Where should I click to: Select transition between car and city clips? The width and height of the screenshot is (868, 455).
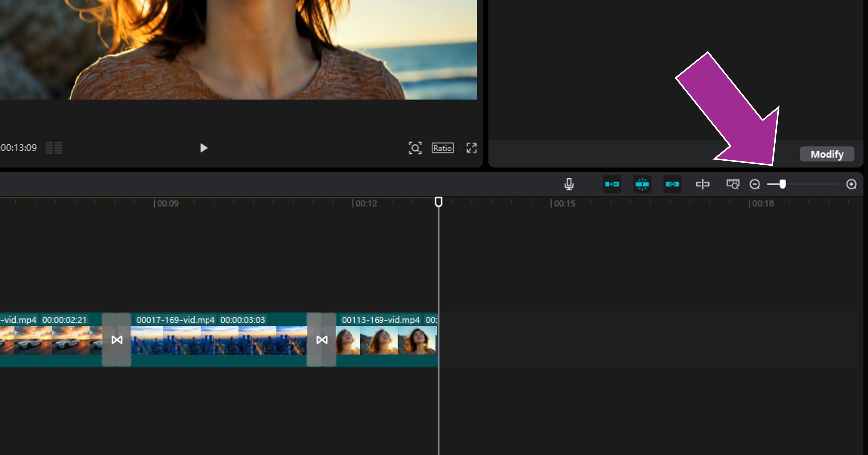coord(117,340)
